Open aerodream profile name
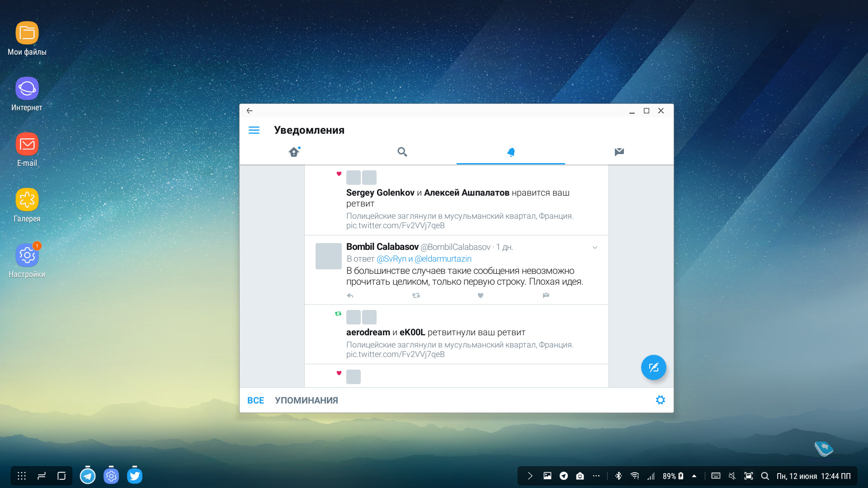Viewport: 868px width, 488px height. tap(368, 332)
